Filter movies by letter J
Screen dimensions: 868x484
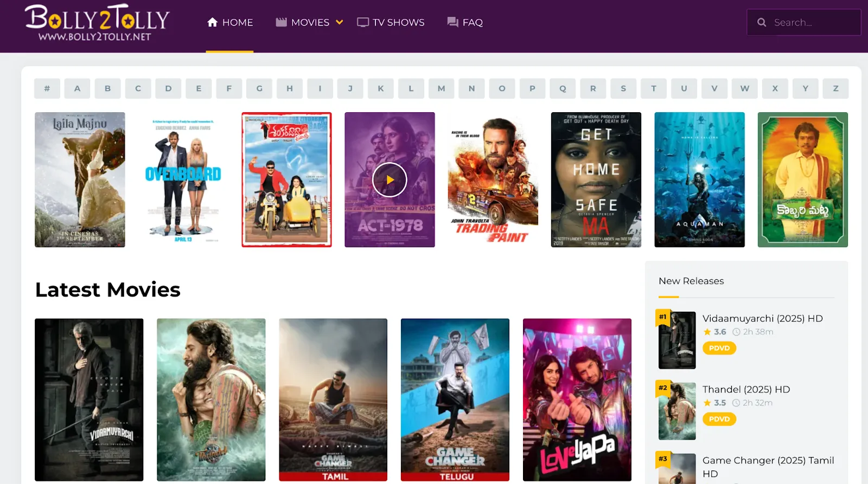point(350,88)
